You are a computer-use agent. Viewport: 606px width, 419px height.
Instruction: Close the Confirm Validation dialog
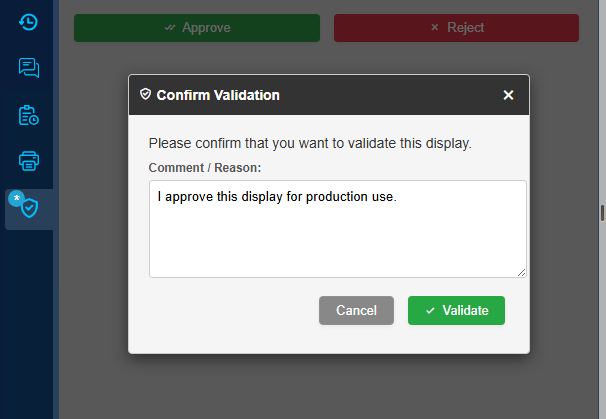508,95
